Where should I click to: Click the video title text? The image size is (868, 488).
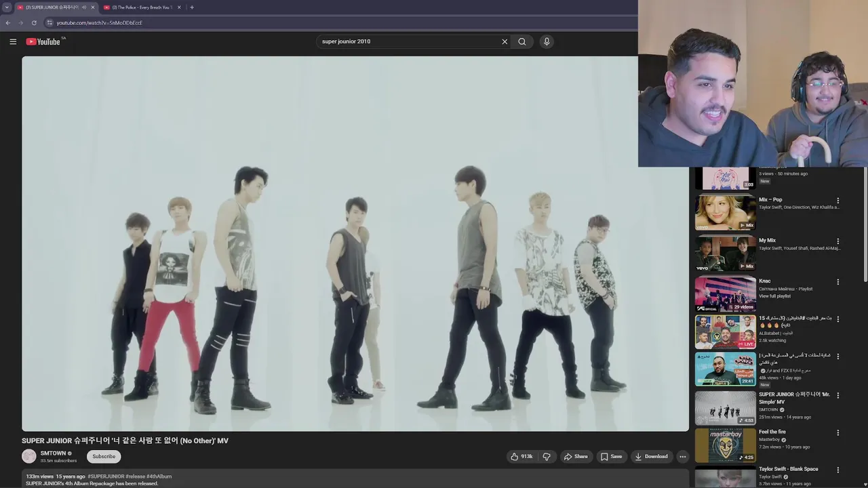point(125,441)
